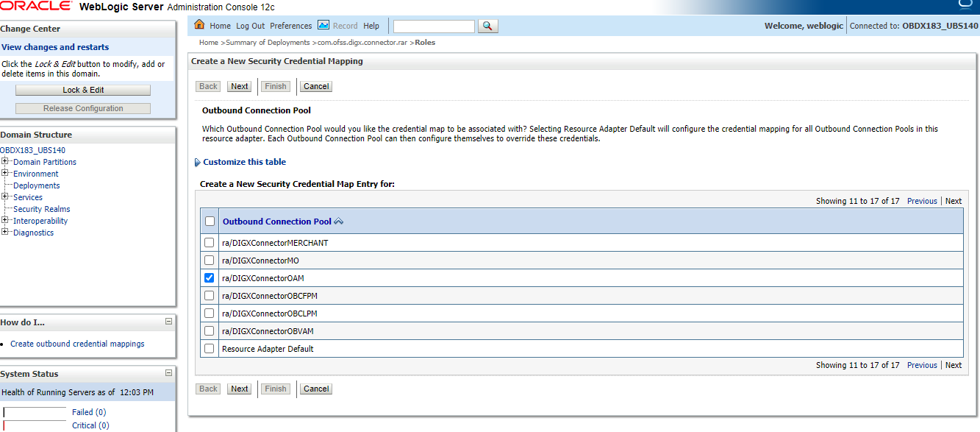Check ra/DIGXConnectorMERCHANT checkbox

click(210, 243)
